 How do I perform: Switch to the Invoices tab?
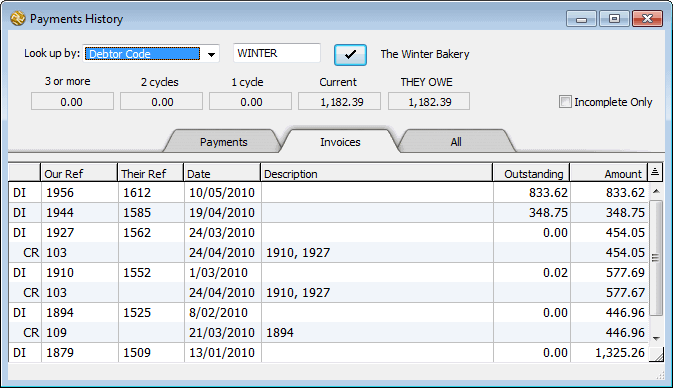(x=340, y=142)
